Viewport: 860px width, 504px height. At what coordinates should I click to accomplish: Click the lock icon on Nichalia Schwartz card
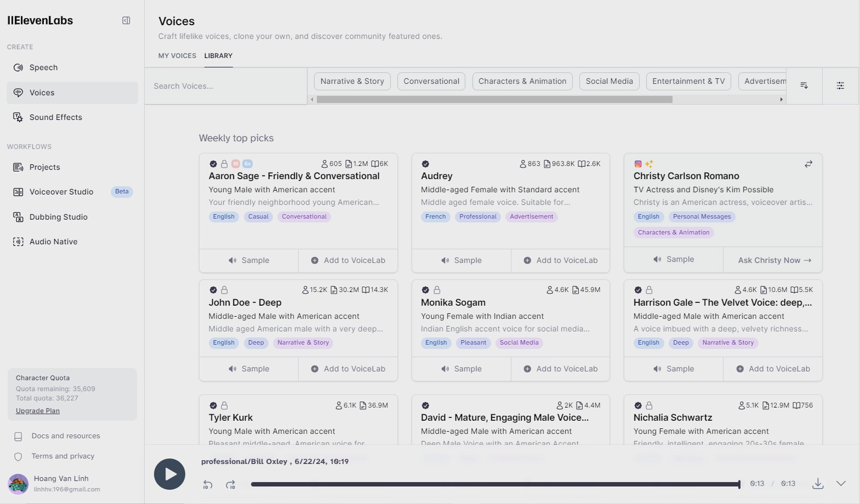[x=649, y=406]
